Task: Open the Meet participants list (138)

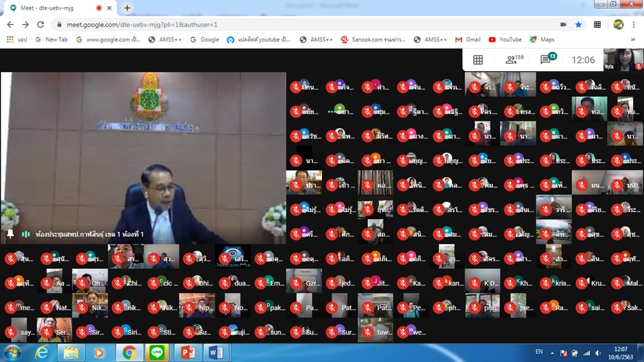Action: coord(515,60)
